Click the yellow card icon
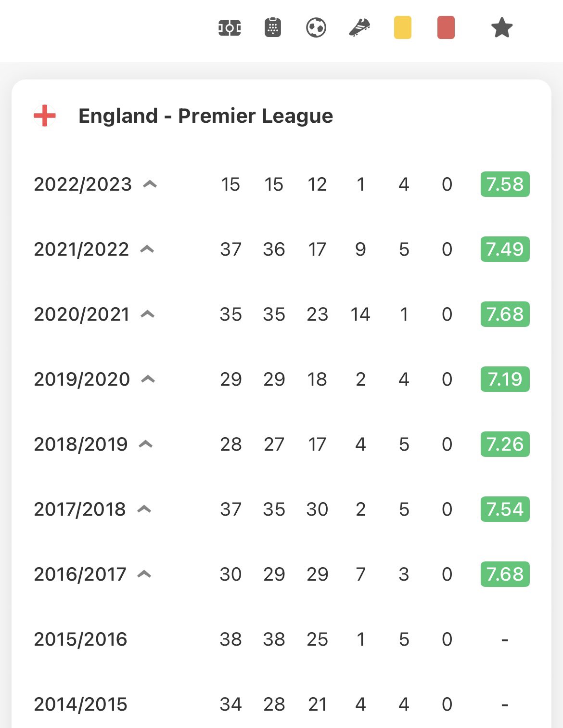The height and width of the screenshot is (728, 563). 403,27
